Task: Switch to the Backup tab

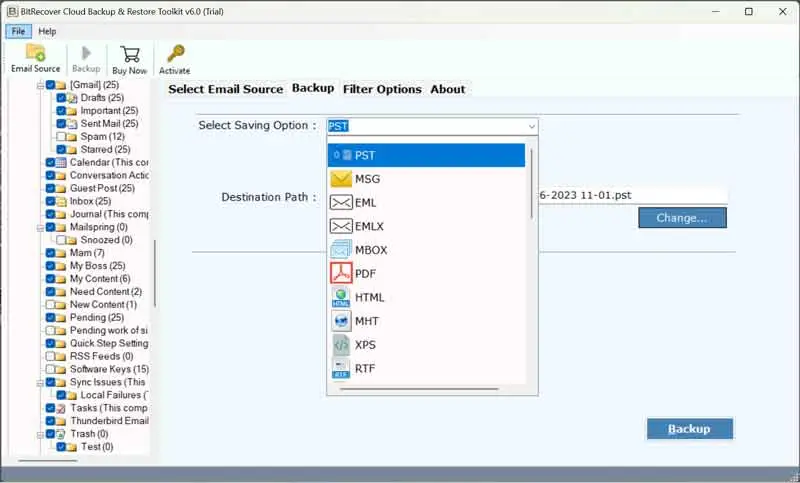Action: (x=313, y=88)
